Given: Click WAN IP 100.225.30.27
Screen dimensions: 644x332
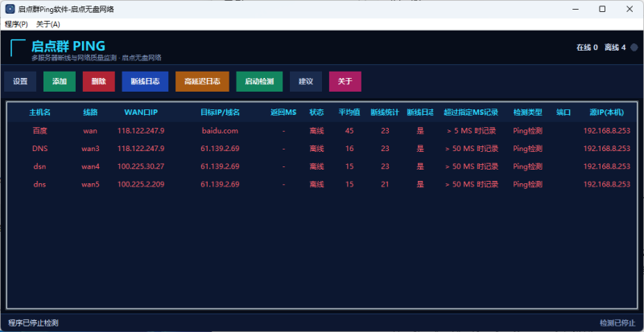Looking at the screenshot, I should click(x=141, y=166).
